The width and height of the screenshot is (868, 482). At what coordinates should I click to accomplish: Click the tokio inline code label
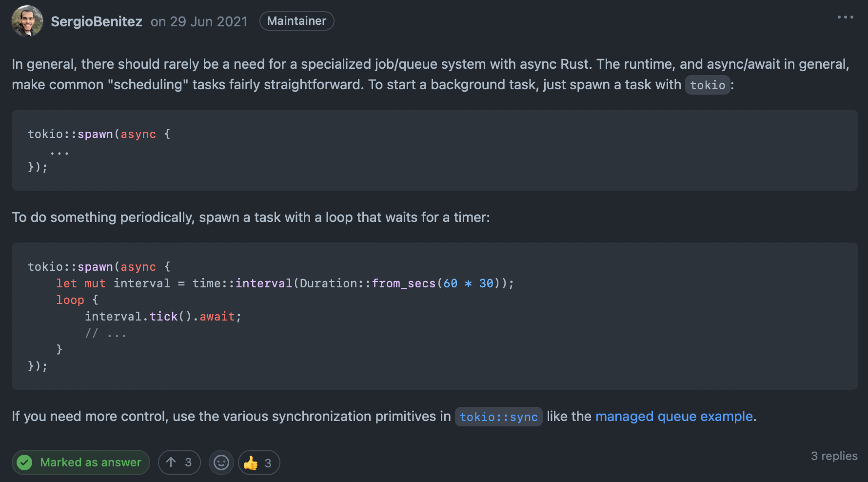[x=708, y=85]
